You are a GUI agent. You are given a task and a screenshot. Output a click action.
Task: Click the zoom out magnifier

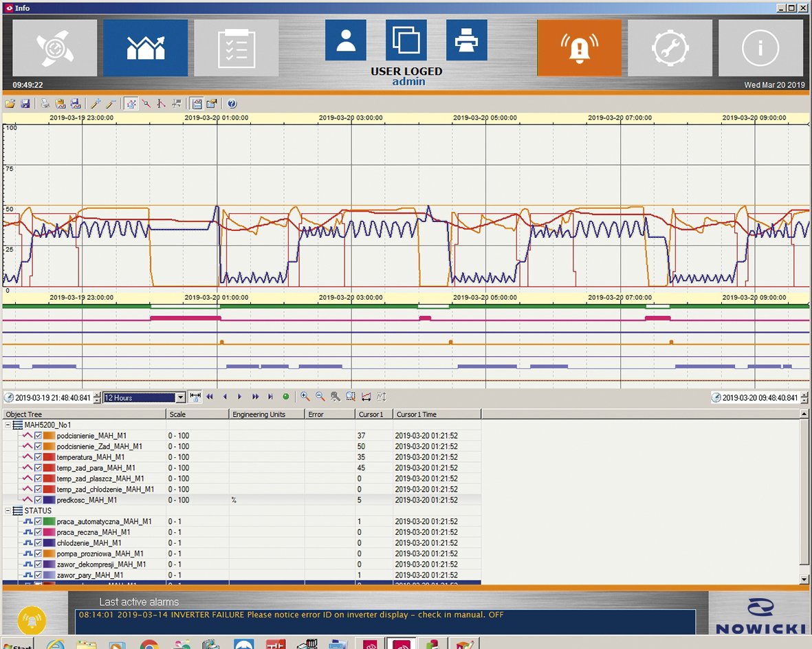click(x=320, y=397)
